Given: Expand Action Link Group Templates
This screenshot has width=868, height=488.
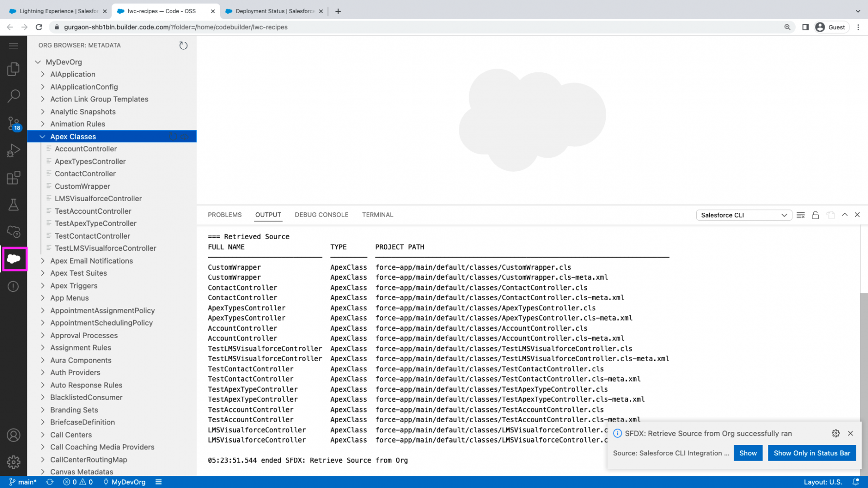Looking at the screenshot, I should point(42,99).
